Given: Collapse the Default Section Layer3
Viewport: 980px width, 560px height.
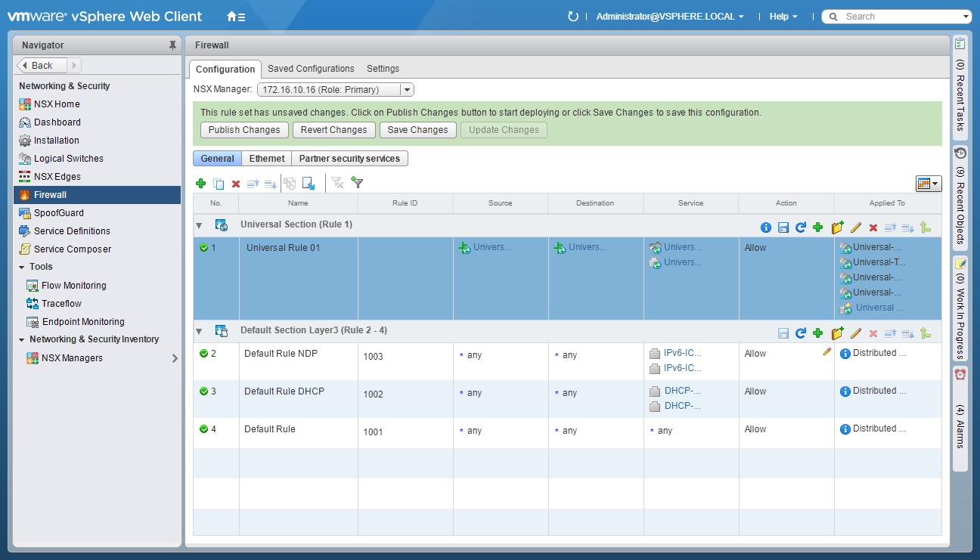Looking at the screenshot, I should [199, 331].
